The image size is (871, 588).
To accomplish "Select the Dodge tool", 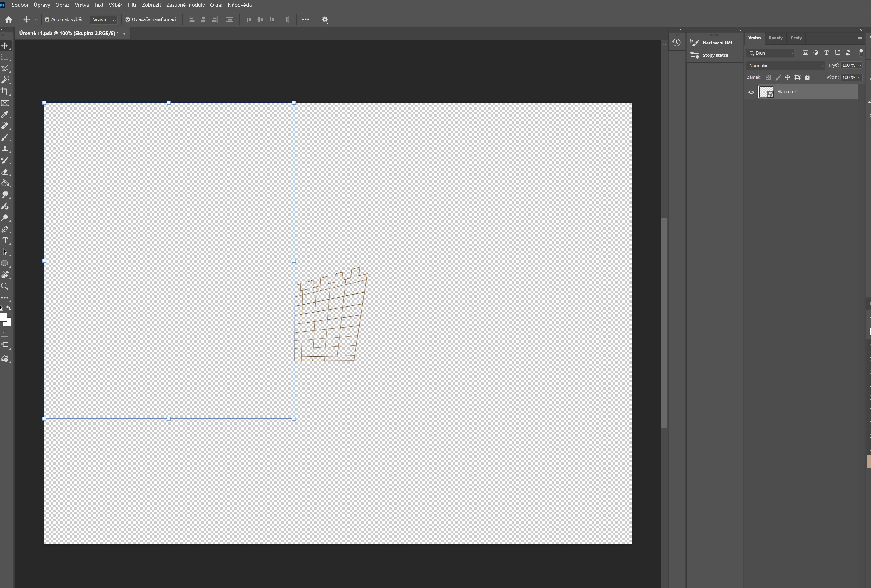I will point(5,218).
